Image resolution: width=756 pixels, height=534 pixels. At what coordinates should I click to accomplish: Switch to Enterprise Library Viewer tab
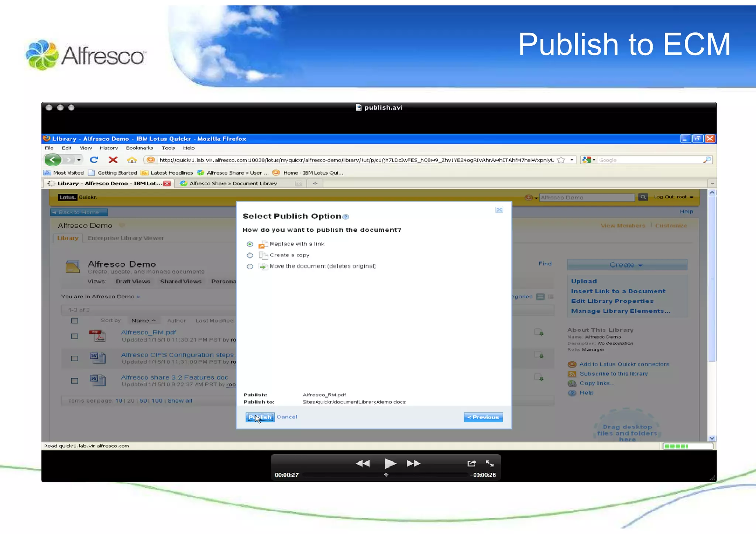click(x=126, y=238)
